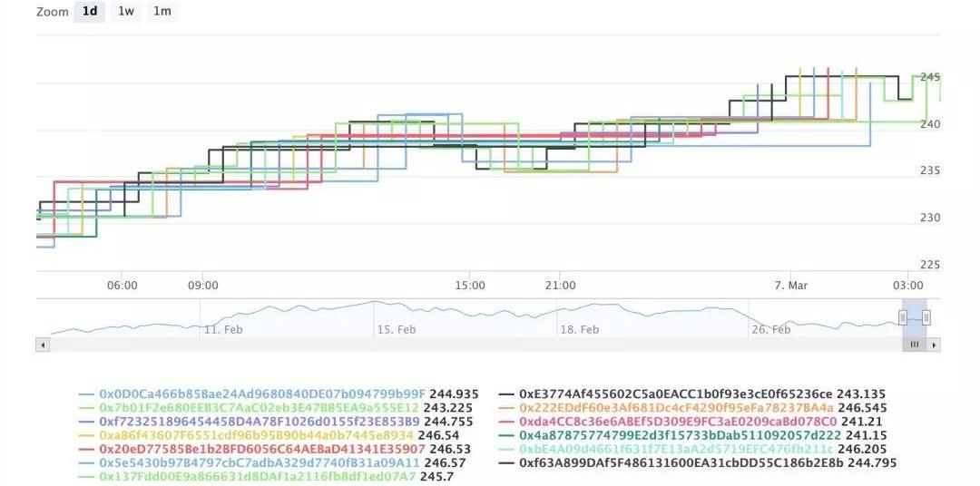Toggle light green 0x137Fdd00E9a866 series
Viewport: 980px width, 486px height.
coord(259,476)
